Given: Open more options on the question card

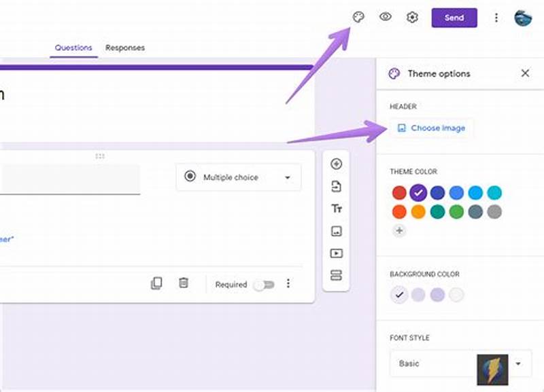Looking at the screenshot, I should [288, 284].
